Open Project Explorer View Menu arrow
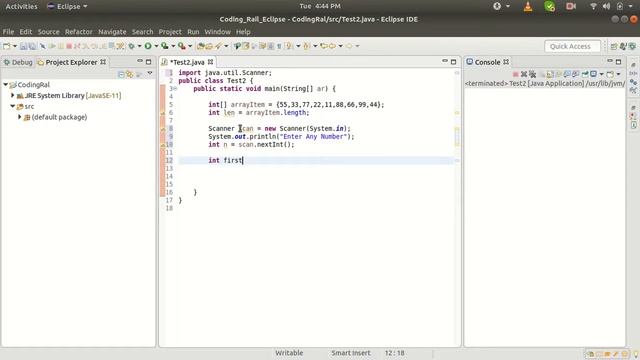The width and height of the screenshot is (640, 360). tap(150, 73)
